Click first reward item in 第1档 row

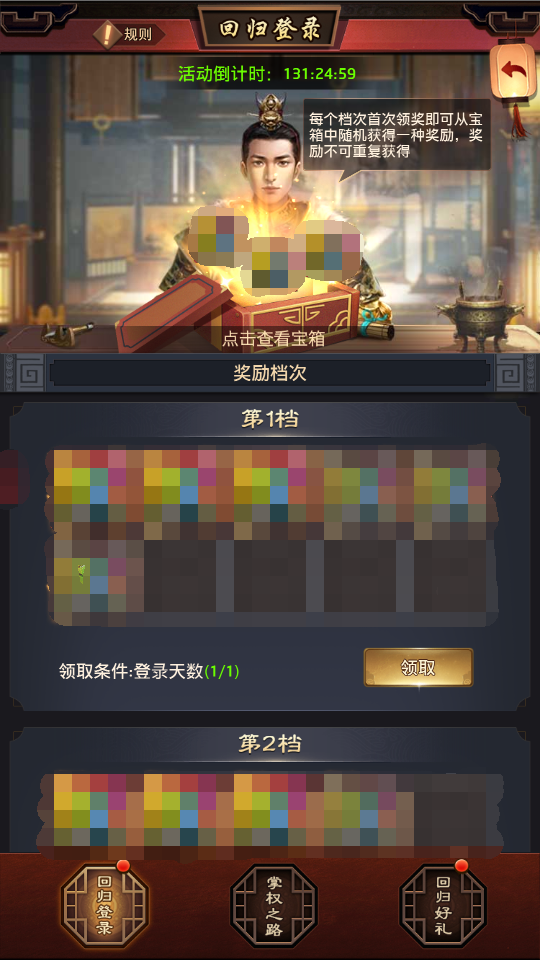pos(99,493)
